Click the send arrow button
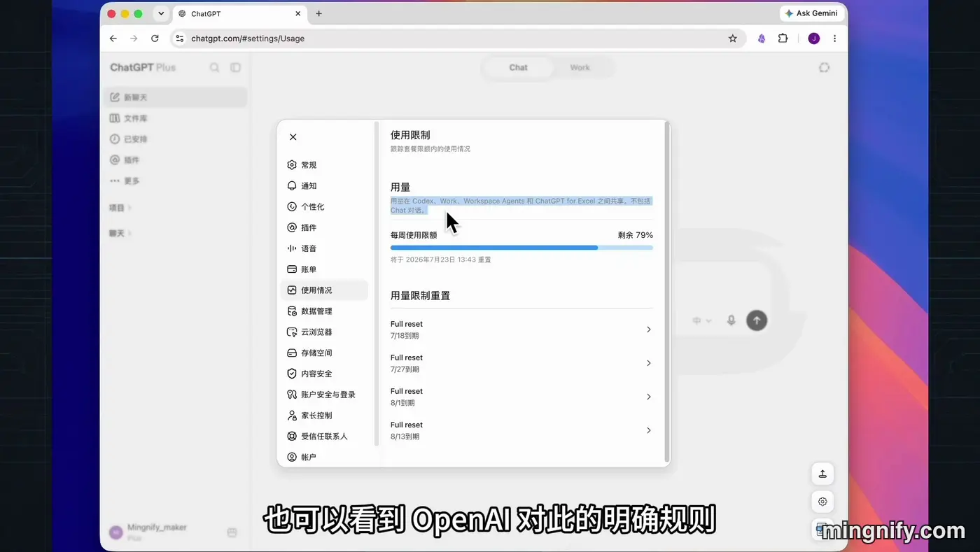980x552 pixels. pos(757,320)
